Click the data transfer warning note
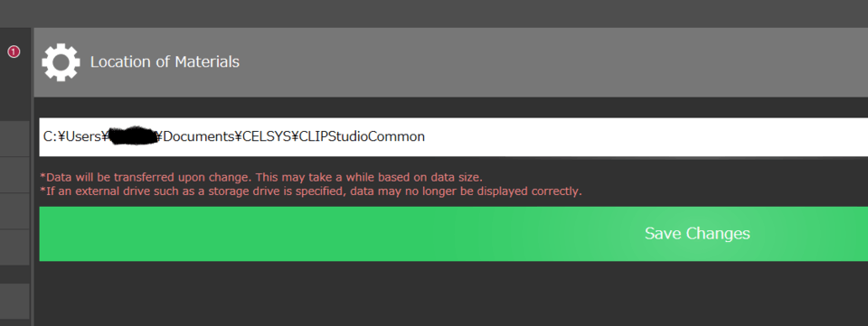This screenshot has height=326, width=868. point(261,177)
